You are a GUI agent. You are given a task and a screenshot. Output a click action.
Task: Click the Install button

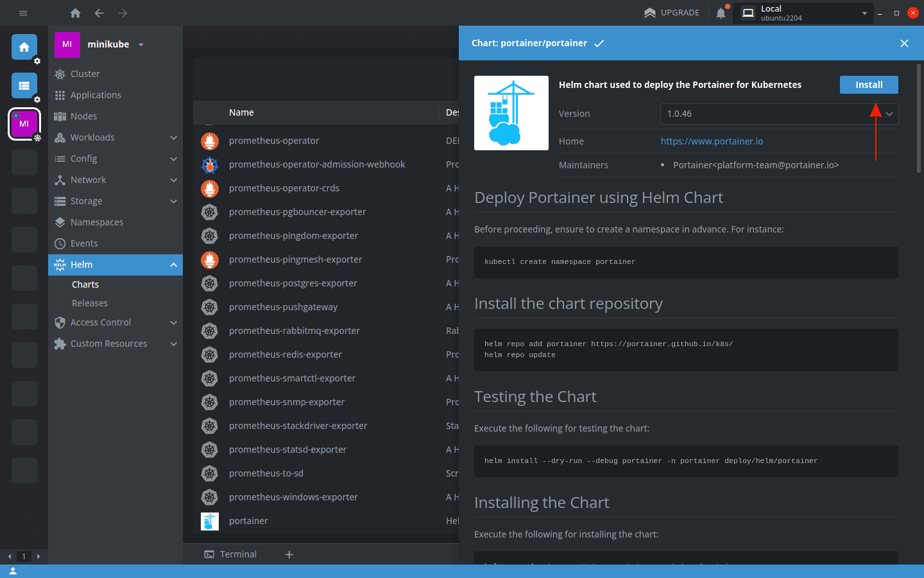[869, 85]
